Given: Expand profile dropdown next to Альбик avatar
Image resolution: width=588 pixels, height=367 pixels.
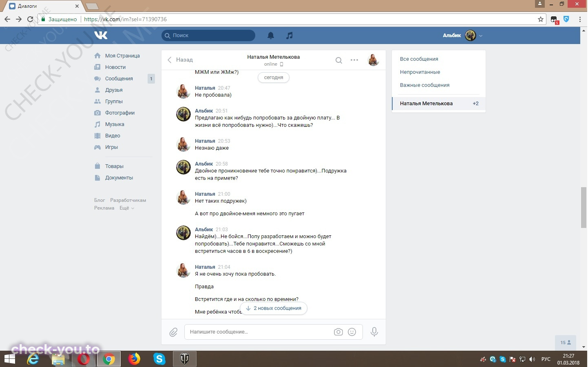Looking at the screenshot, I should pyautogui.click(x=481, y=35).
